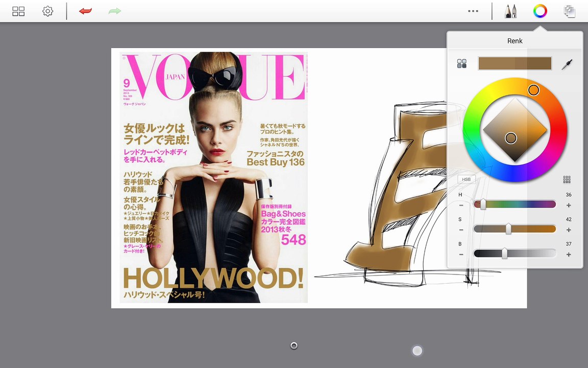Decrease hue with the H minus button
The height and width of the screenshot is (368, 588).
pos(461,205)
